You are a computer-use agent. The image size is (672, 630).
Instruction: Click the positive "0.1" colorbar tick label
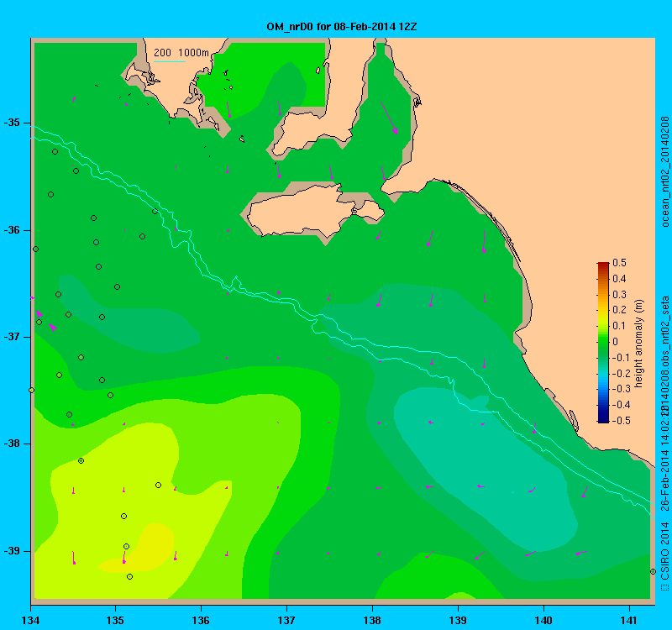point(619,326)
